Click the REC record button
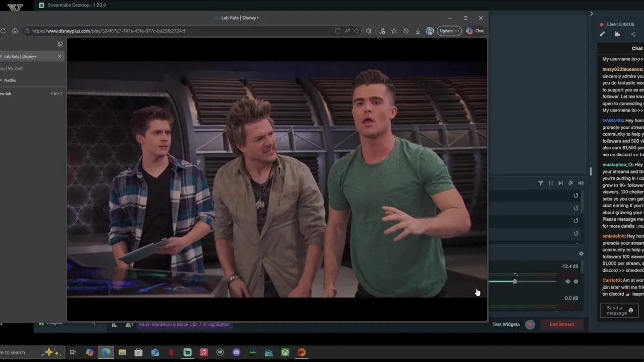The image size is (644, 362). [x=530, y=324]
